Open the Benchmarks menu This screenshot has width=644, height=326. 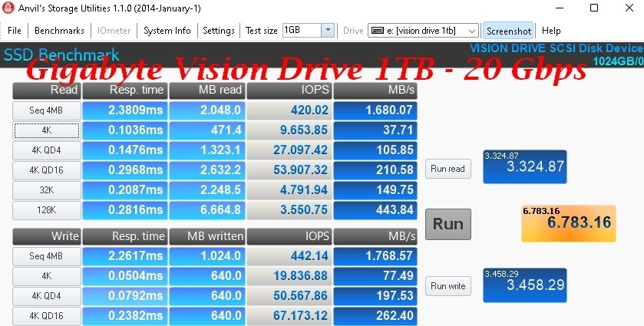coord(59,31)
